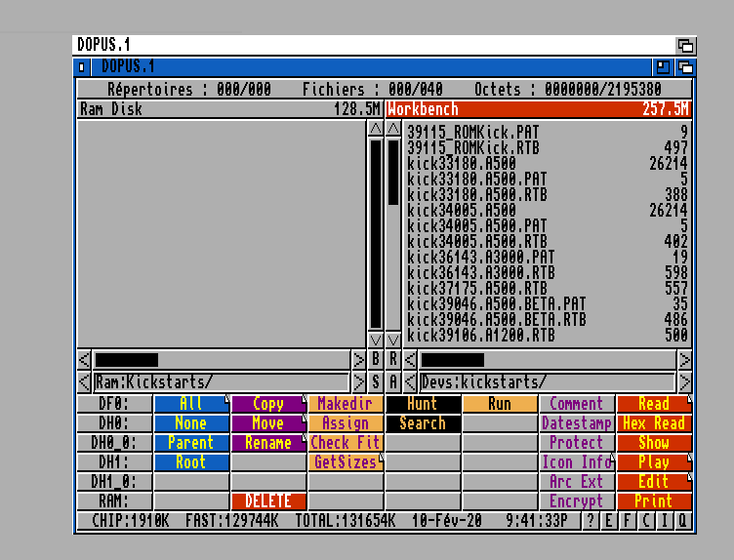Screen dimensions: 734x560
Task: Click the left pane vertical scrollbar thumb
Action: coord(376,234)
